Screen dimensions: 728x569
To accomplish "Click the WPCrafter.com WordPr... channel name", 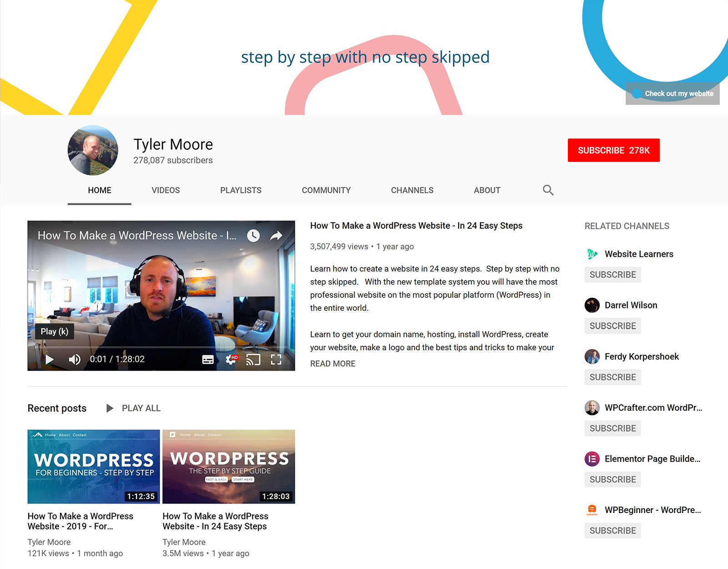I will [x=653, y=408].
